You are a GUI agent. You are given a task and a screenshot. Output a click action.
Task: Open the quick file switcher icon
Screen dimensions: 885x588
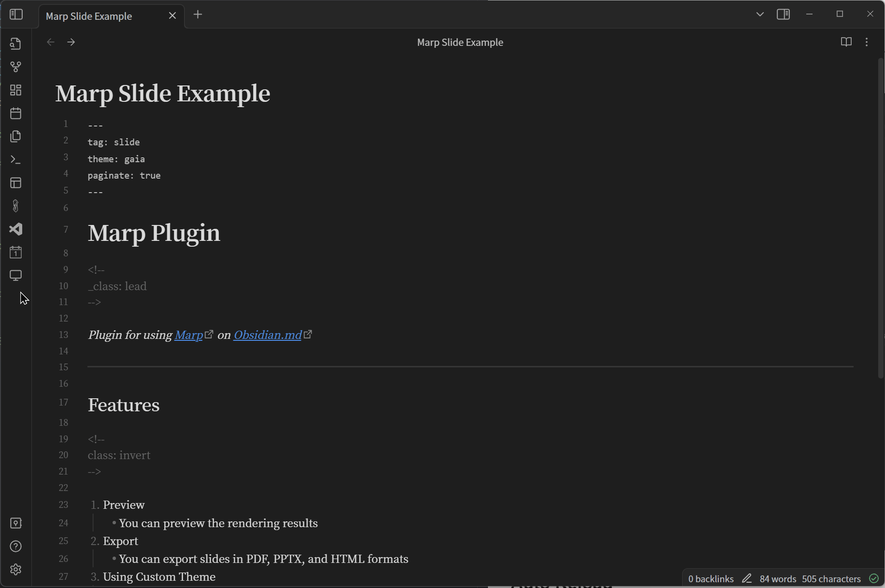tap(15, 43)
